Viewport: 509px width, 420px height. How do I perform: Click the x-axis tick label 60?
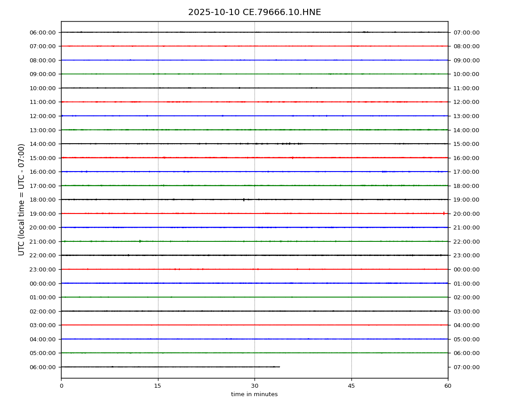[x=448, y=386]
